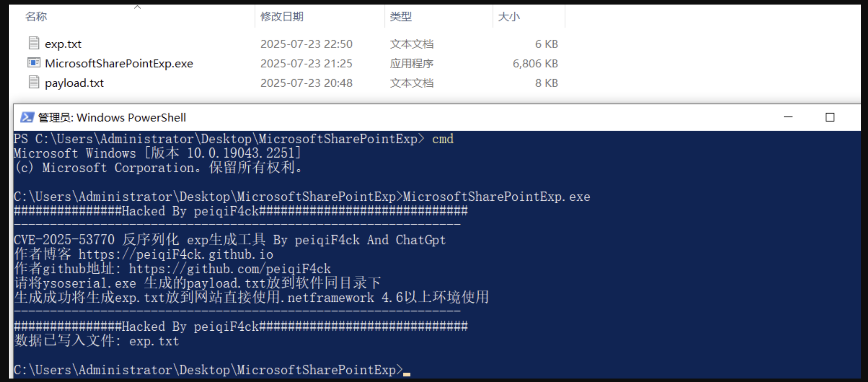Sort files by the 修改日期 column
Image resolution: width=868 pixels, height=382 pixels.
coord(282,17)
